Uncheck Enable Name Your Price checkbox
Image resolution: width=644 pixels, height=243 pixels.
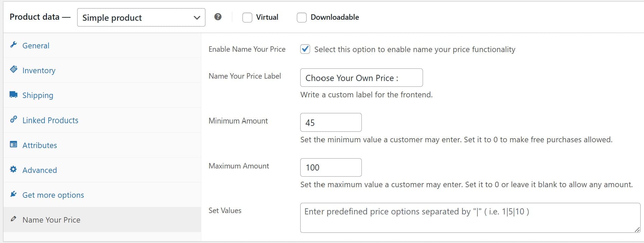[x=305, y=49]
